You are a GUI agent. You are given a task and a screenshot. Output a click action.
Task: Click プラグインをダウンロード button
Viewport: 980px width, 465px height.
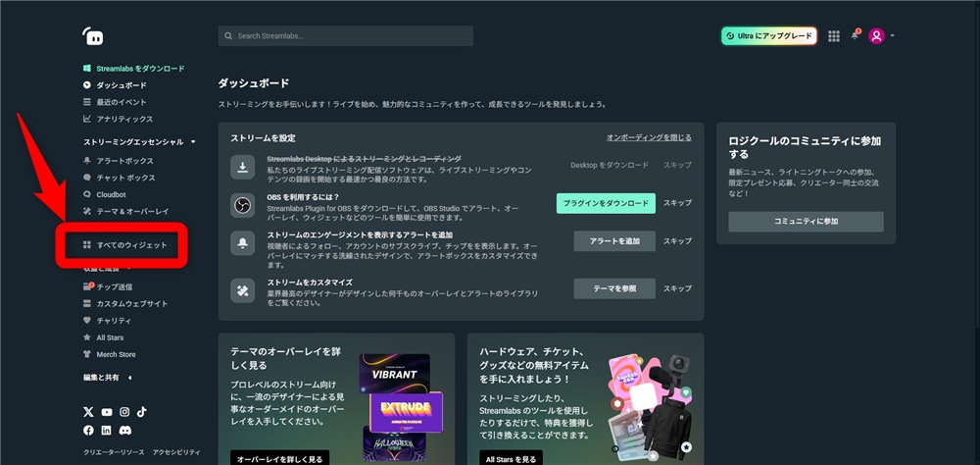click(606, 203)
